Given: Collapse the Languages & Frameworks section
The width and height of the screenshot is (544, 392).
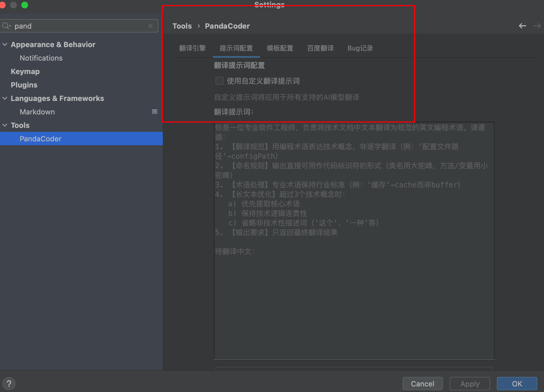Looking at the screenshot, I should tap(5, 98).
